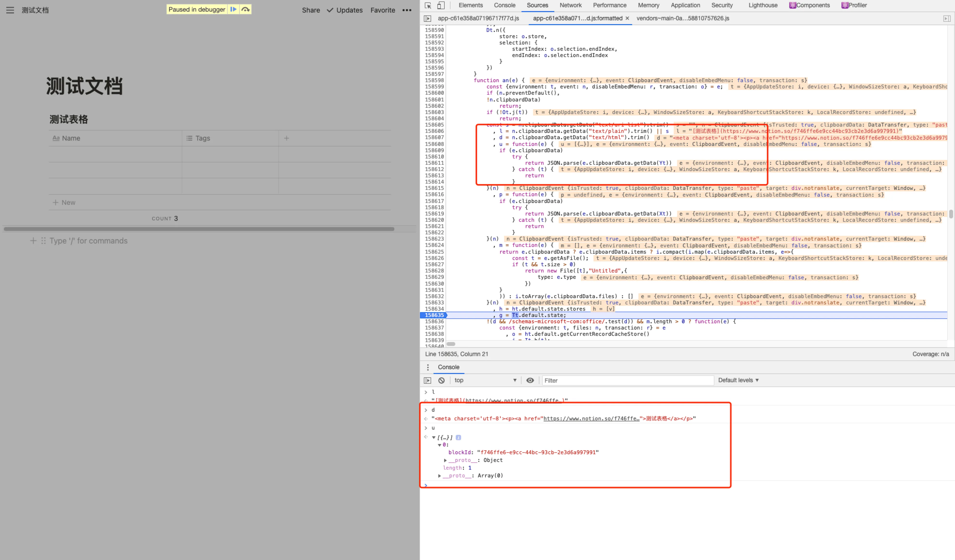Switch to the Network tab

(570, 5)
